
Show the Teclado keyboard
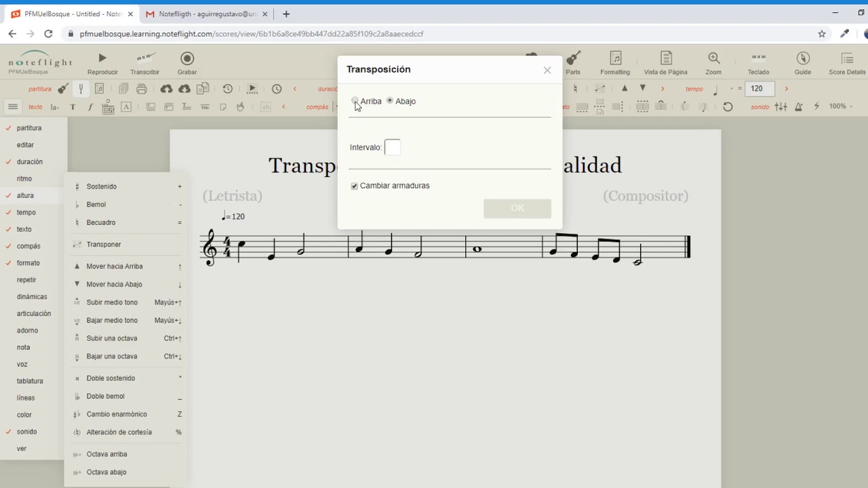point(758,64)
